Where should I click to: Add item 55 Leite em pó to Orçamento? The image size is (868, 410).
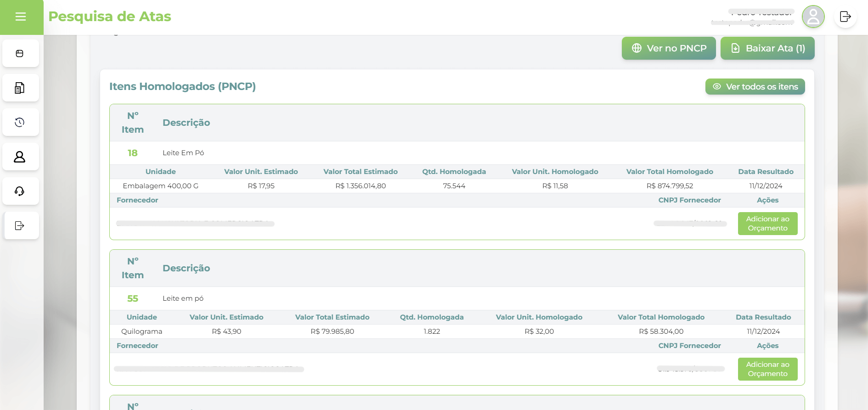(x=767, y=369)
